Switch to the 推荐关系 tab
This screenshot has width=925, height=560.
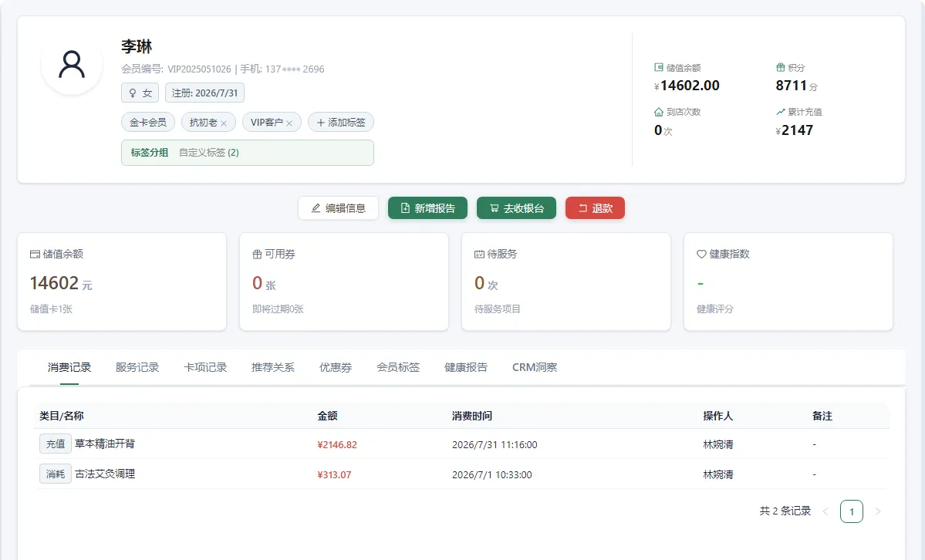point(273,368)
